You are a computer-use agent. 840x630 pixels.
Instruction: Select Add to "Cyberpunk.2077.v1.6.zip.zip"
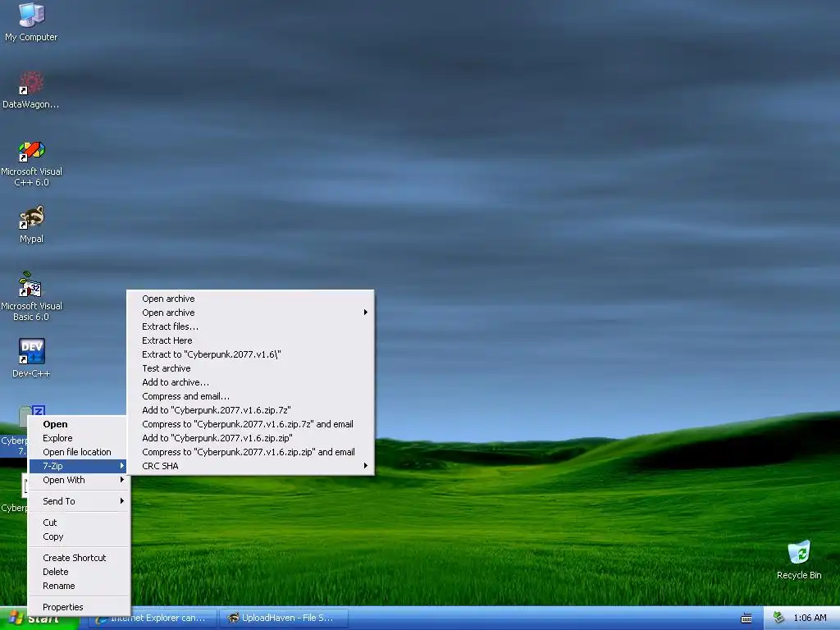coord(250,438)
